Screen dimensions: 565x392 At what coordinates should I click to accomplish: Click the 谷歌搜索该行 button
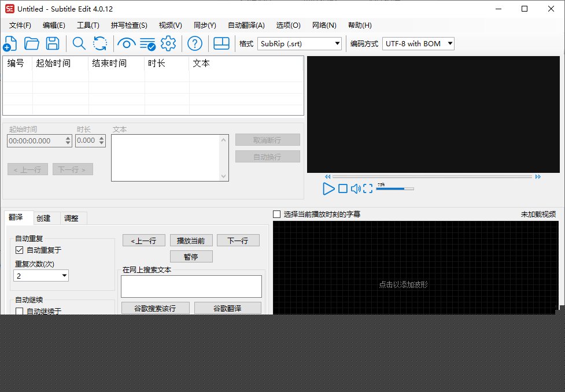156,308
